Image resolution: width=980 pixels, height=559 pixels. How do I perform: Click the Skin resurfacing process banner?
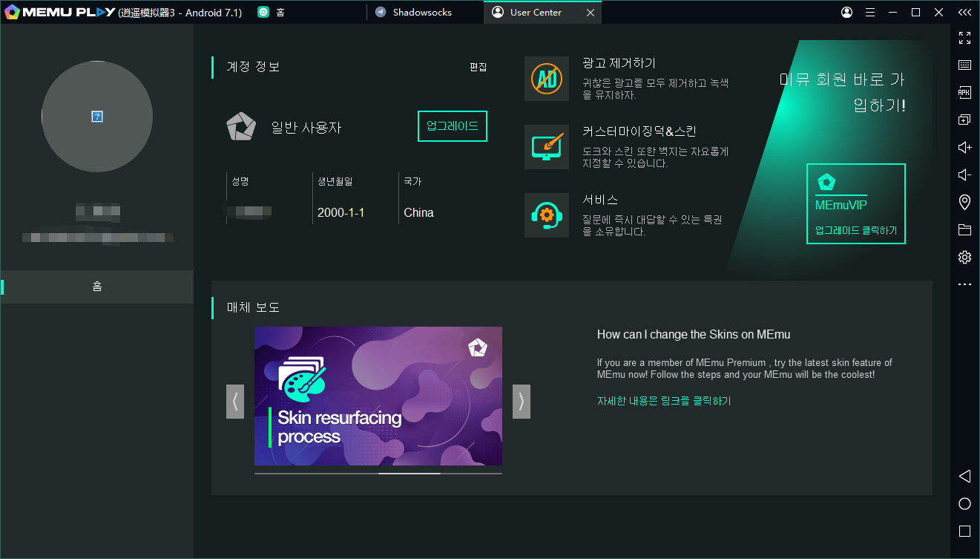378,396
